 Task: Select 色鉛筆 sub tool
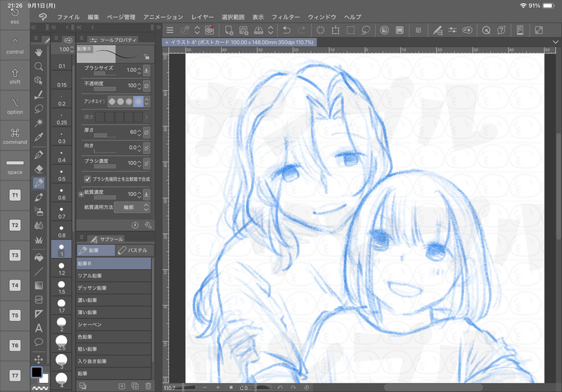pyautogui.click(x=114, y=337)
